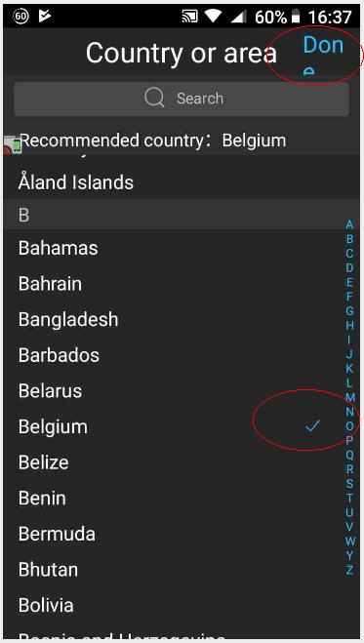The width and height of the screenshot is (364, 643).
Task: Jump to letter Z in index
Action: 349,570
